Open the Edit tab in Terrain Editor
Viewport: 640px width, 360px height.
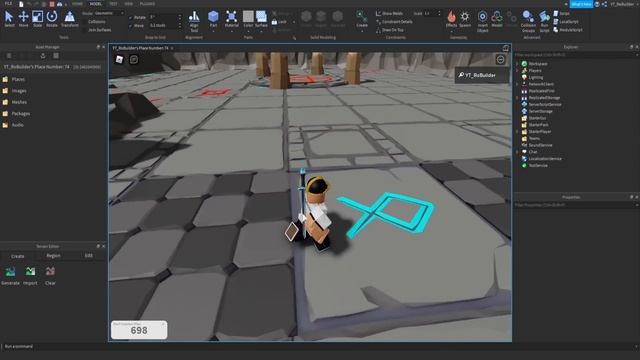tap(89, 256)
